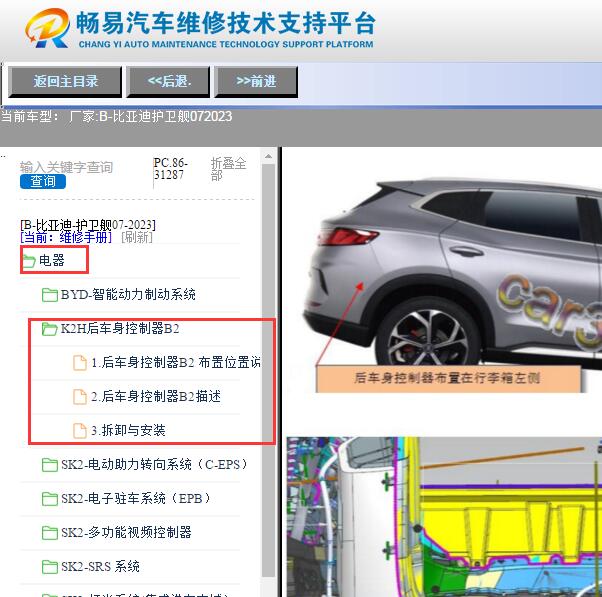This screenshot has height=597, width=602.
Task: Click the 后车身控制器布置在行李箱左侧 caption
Action: pyautogui.click(x=448, y=378)
